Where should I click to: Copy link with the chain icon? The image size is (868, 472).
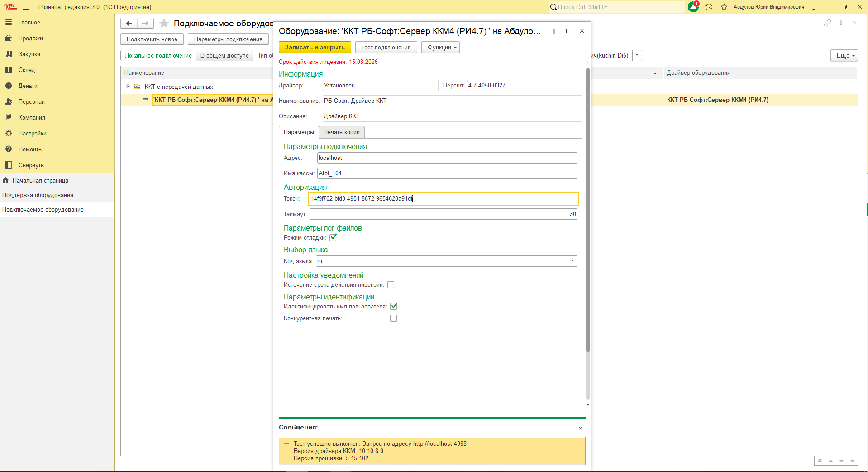coord(827,23)
